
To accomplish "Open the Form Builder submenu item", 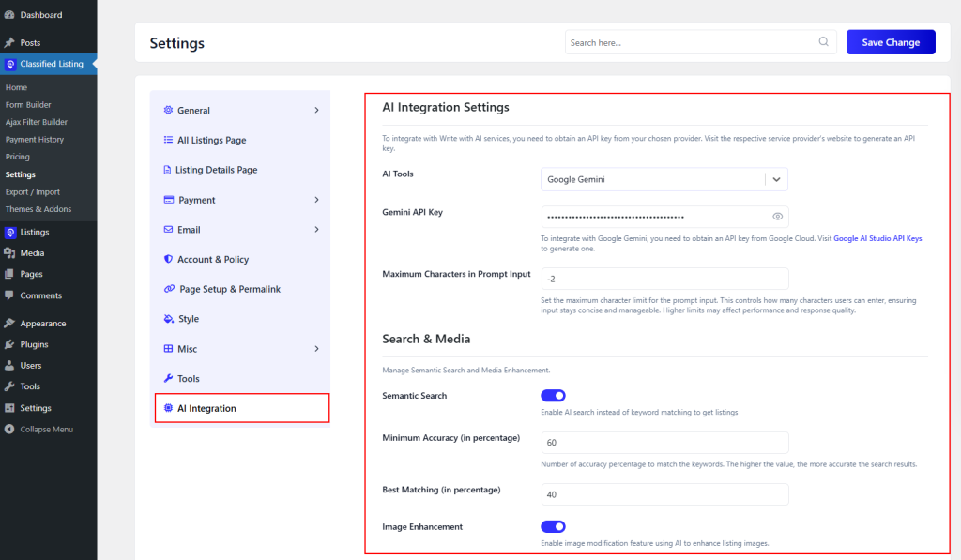I will (x=28, y=105).
